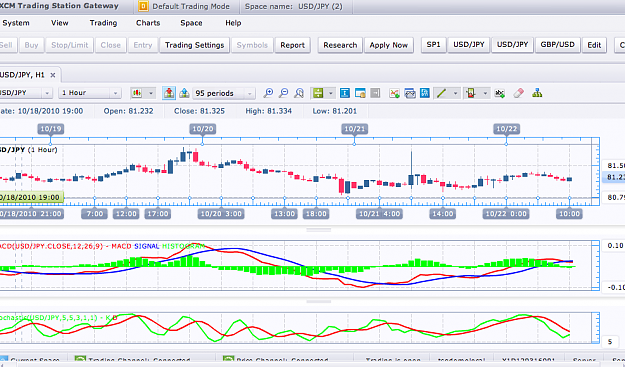Click the add text label icon
The width and height of the screenshot is (625, 367).
click(499, 93)
